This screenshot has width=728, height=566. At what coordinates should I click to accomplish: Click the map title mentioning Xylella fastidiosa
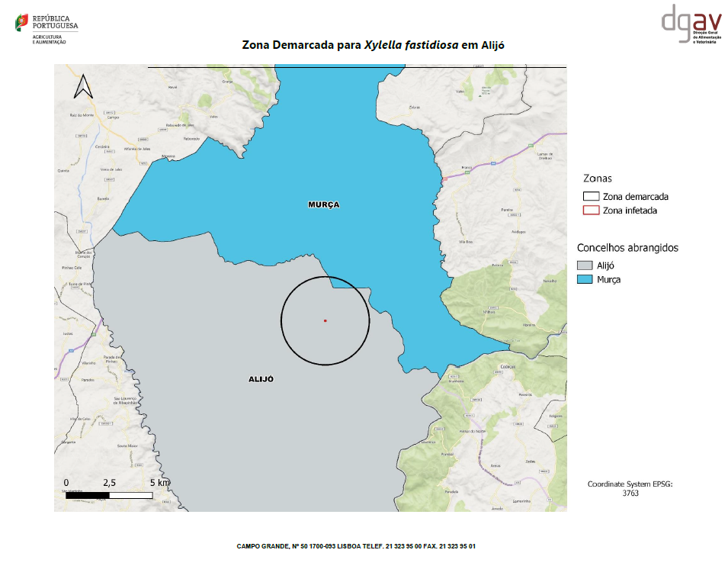point(374,45)
